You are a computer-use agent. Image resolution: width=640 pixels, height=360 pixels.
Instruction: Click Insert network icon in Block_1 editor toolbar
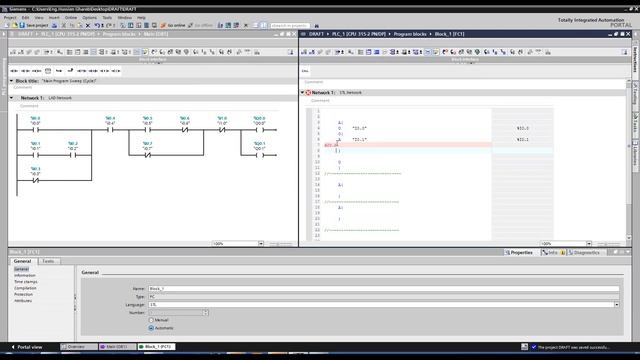(304, 52)
